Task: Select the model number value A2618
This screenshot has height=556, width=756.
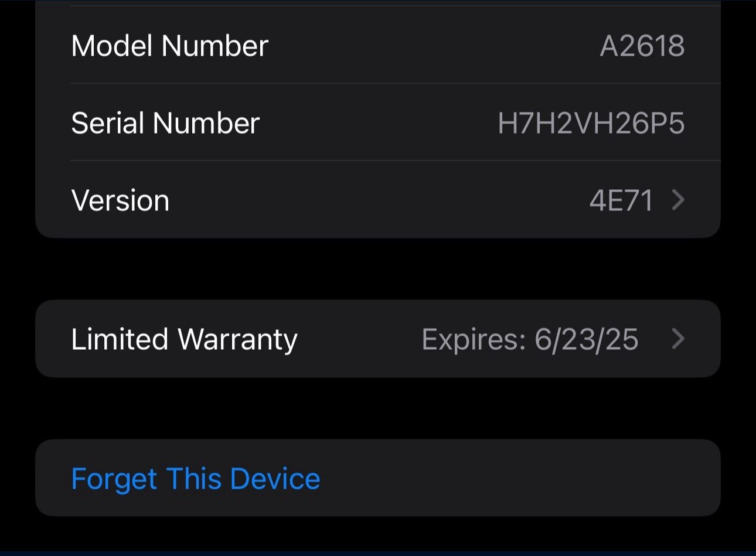Action: tap(642, 46)
